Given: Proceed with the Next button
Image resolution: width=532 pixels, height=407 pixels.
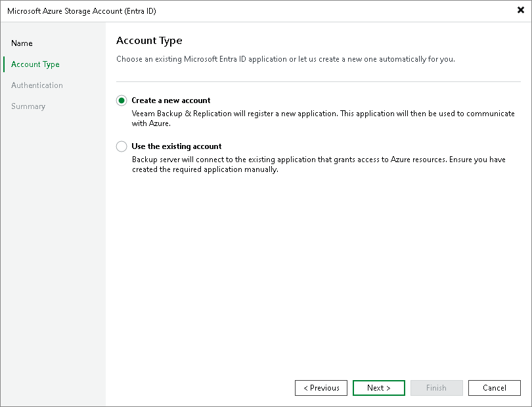Looking at the screenshot, I should tap(379, 388).
